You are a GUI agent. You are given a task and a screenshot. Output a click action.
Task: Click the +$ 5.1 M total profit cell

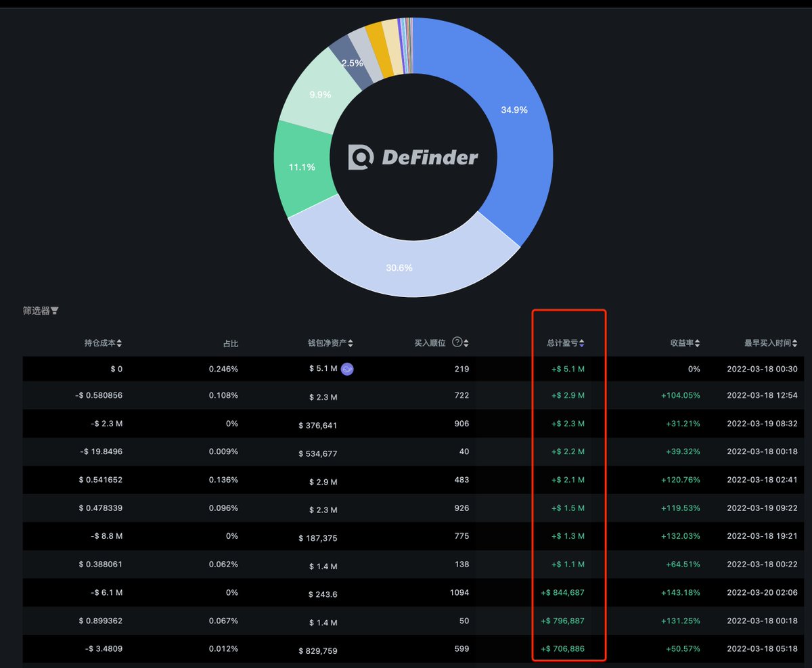coord(568,369)
